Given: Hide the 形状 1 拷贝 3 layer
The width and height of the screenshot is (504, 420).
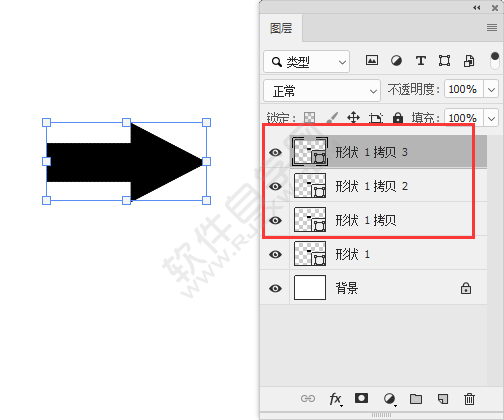Looking at the screenshot, I should tap(275, 153).
